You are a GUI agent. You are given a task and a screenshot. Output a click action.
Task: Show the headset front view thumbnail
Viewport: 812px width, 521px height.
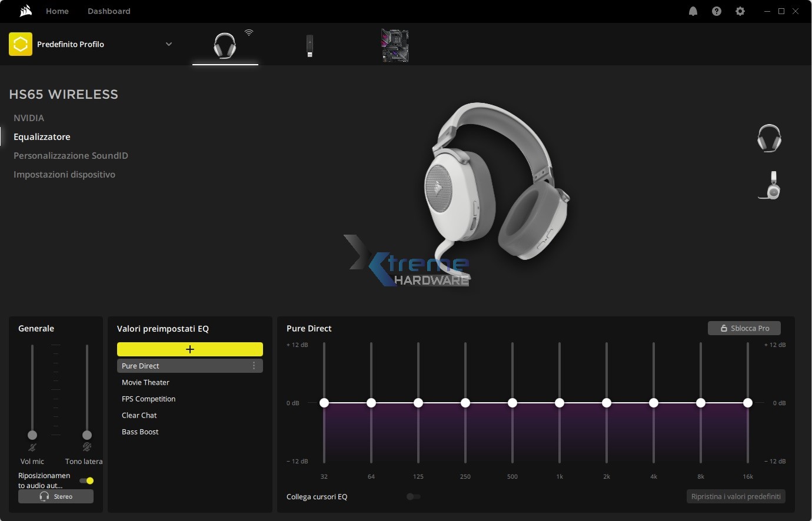coord(769,138)
